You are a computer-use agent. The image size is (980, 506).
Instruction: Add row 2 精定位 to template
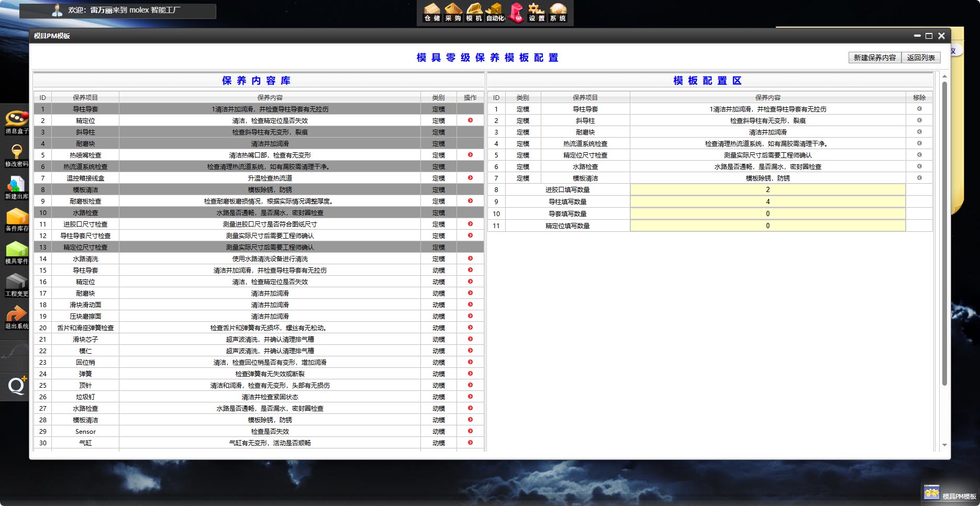tap(470, 120)
